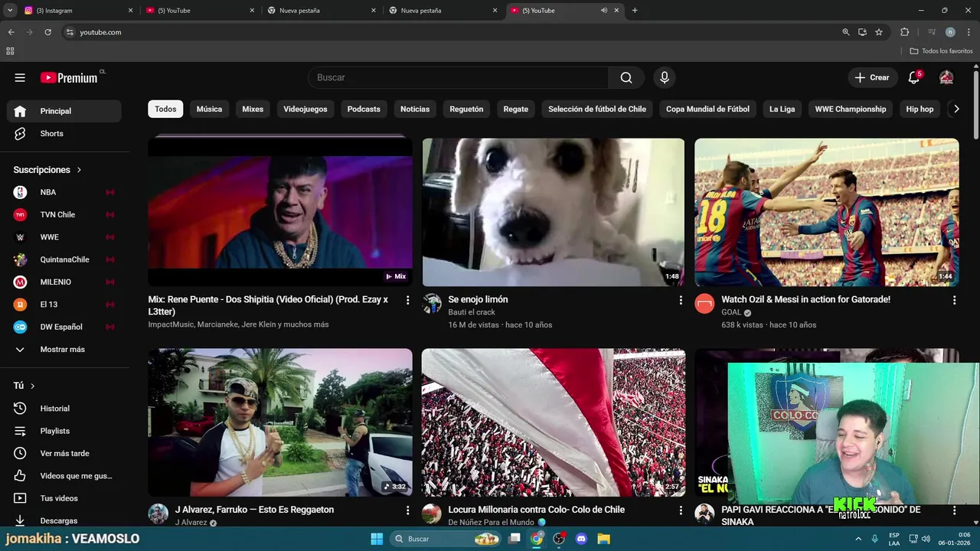Expand the Tú section
The width and height of the screenshot is (980, 551).
(x=24, y=386)
